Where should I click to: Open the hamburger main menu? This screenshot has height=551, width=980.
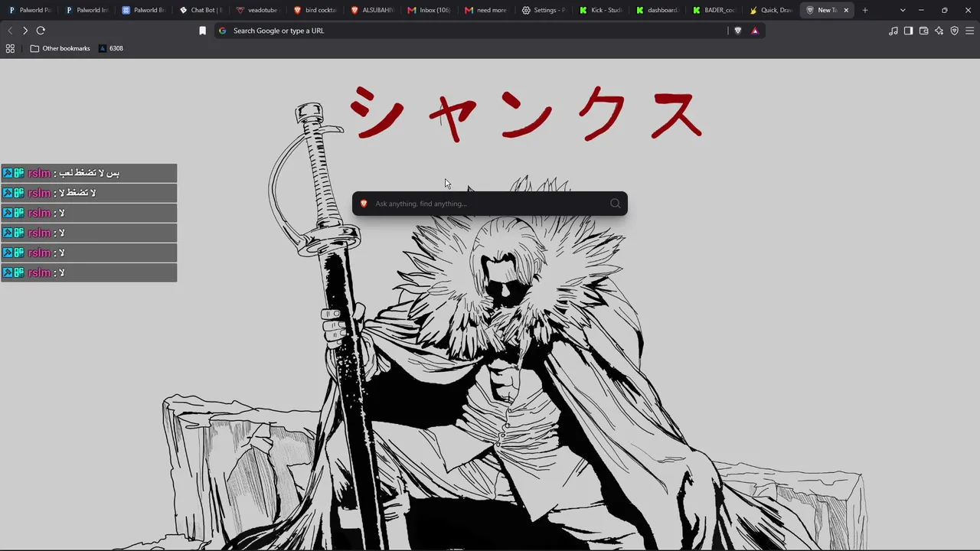970,31
